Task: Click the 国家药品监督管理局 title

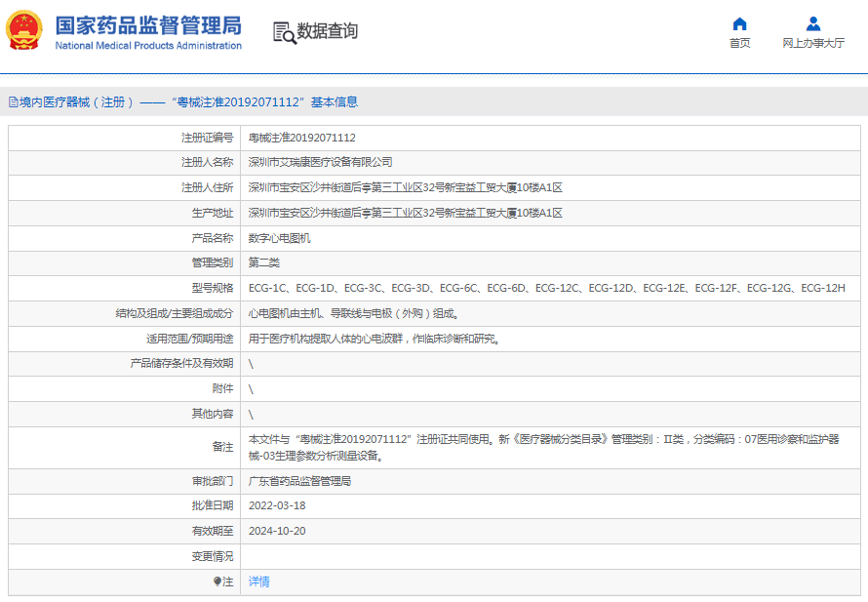Action: (x=148, y=25)
